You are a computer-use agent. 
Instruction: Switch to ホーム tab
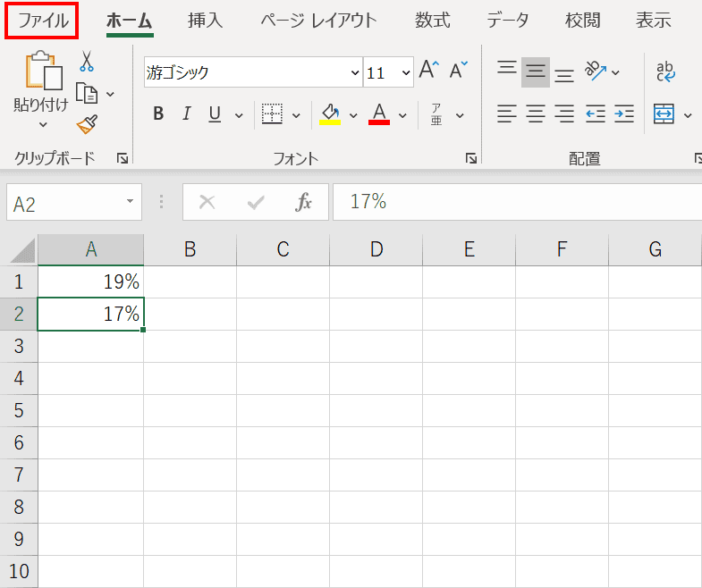tap(129, 21)
